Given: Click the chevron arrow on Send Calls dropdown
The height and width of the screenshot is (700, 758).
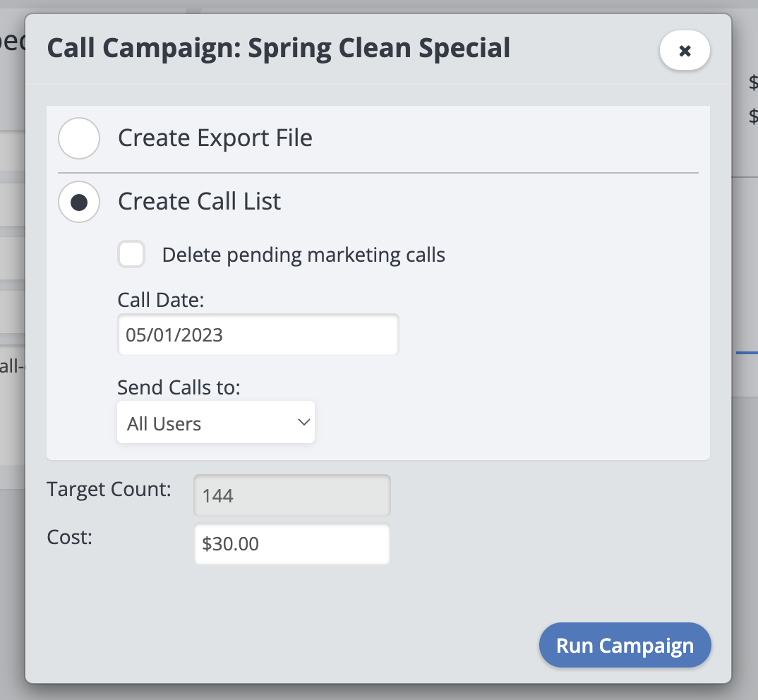Looking at the screenshot, I should pos(304,423).
